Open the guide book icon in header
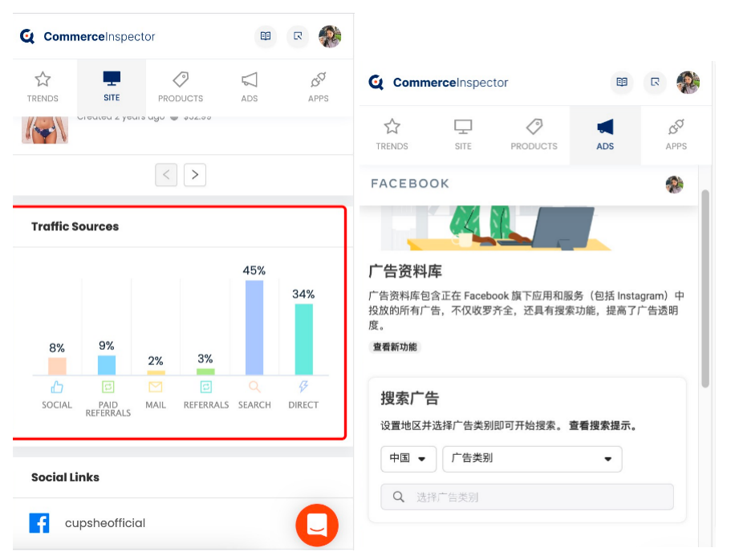Screen dimensions: 735x560 (x=266, y=37)
